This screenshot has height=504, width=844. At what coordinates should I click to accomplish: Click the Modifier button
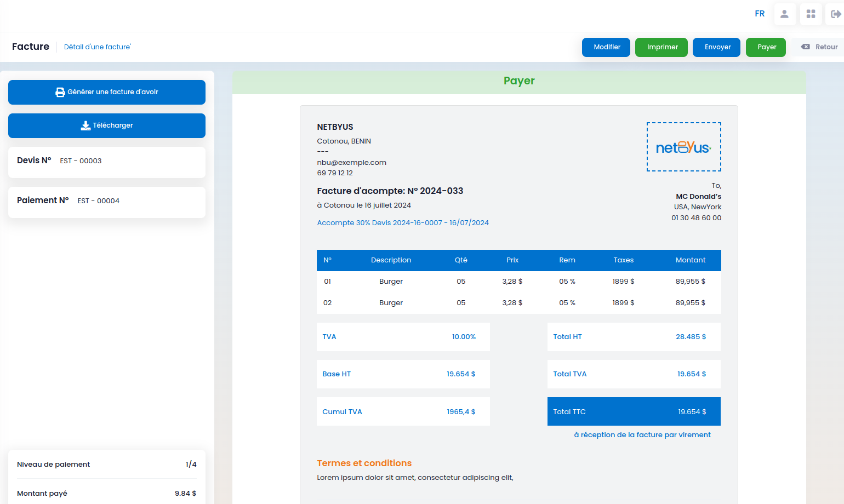coord(606,47)
